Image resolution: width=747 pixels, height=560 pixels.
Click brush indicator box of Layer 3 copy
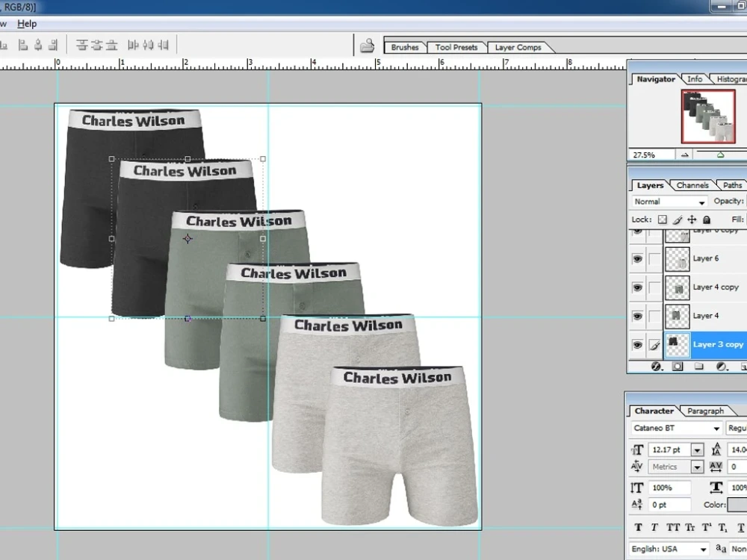(x=655, y=345)
